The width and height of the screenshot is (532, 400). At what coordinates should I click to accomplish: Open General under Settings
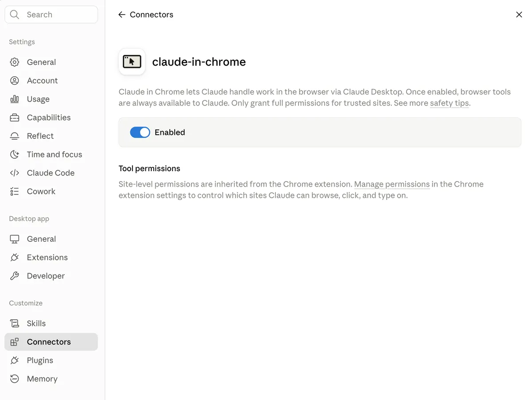(x=51, y=62)
